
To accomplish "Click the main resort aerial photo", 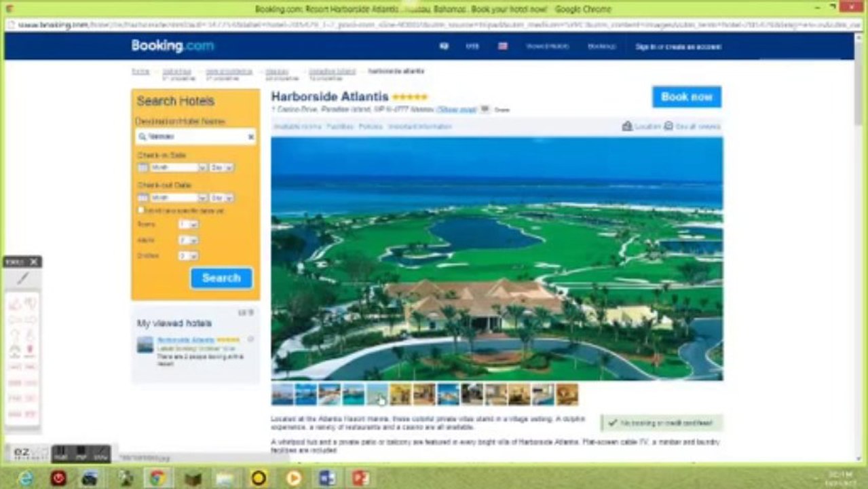I will tap(497, 259).
